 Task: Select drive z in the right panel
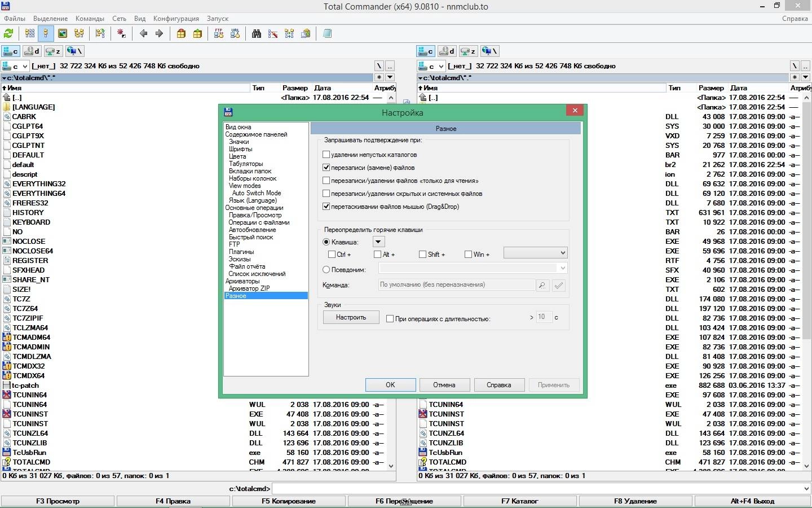469,51
